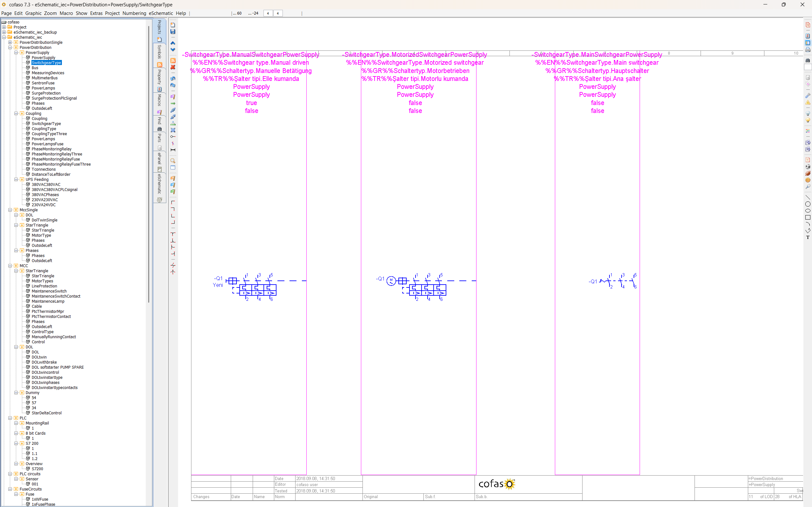Click the save (floppy disk) toolbar icon
Viewport: 812px width, 507px height.
tap(173, 31)
